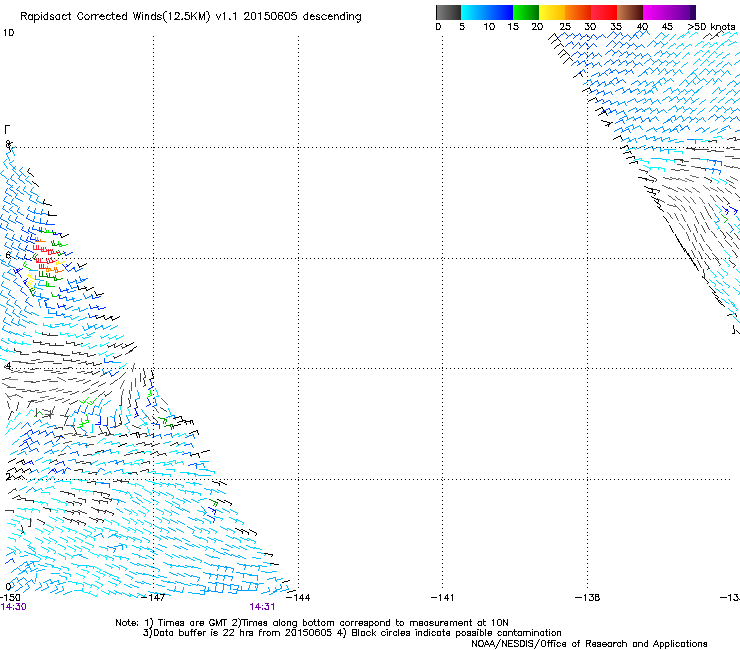Click the red 30-35 knots legend segment
Image resolution: width=740 pixels, height=650 pixels.
pyautogui.click(x=604, y=12)
